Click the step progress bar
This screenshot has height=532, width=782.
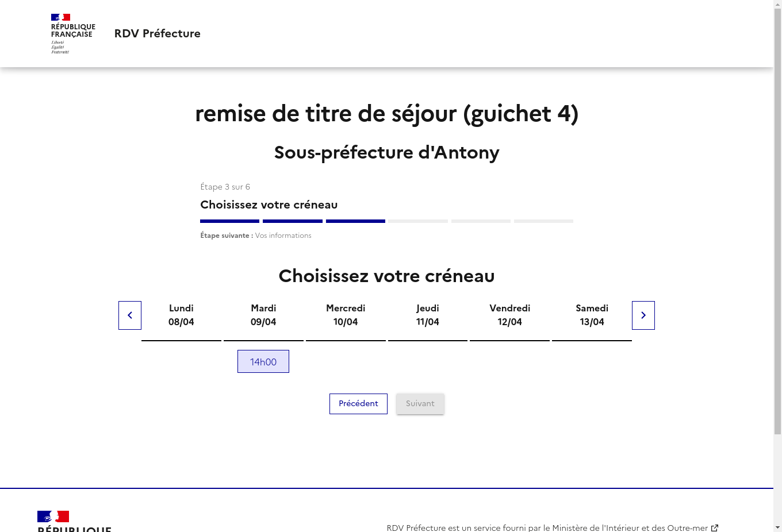point(386,221)
